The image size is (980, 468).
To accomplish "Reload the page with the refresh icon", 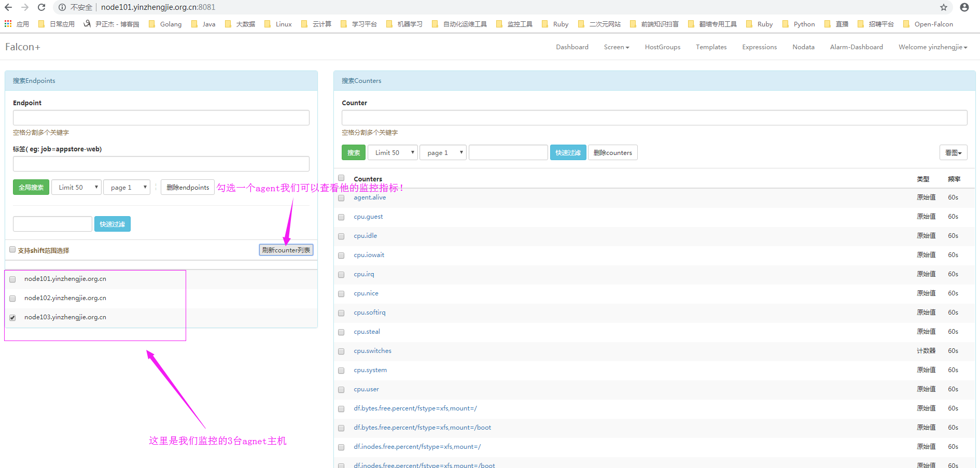I will point(41,7).
